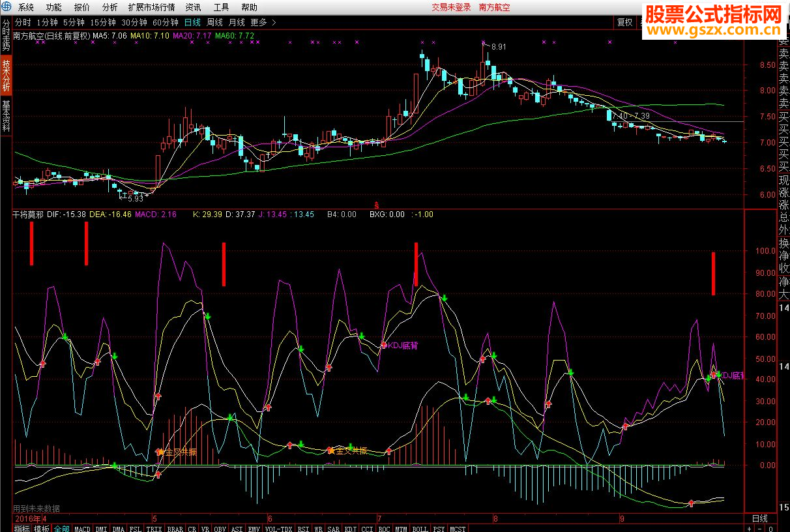Switch to 分时 period
Viewport: 790px width, 532px height.
(23, 22)
